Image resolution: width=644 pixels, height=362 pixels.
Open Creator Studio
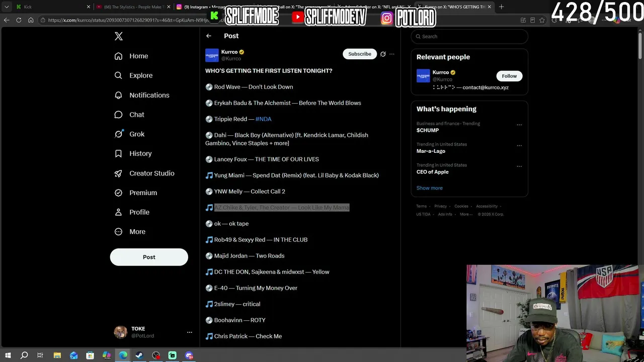coord(144,173)
